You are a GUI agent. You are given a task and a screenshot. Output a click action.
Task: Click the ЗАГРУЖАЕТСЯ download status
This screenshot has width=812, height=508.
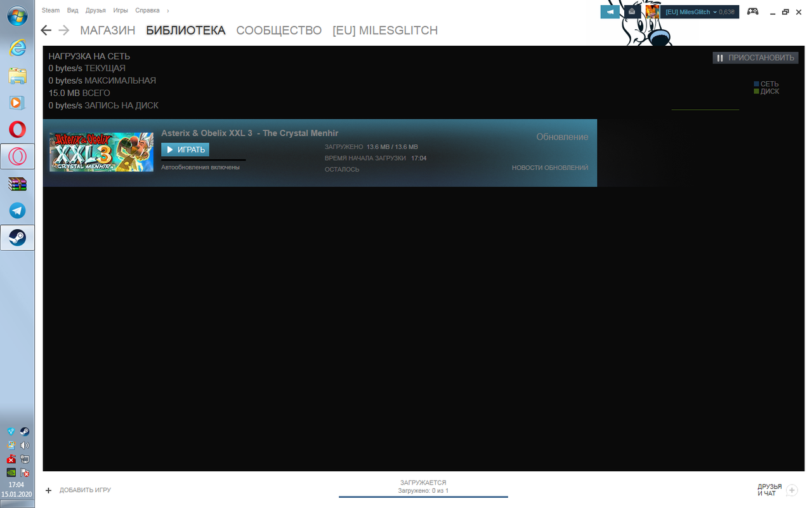pos(423,483)
